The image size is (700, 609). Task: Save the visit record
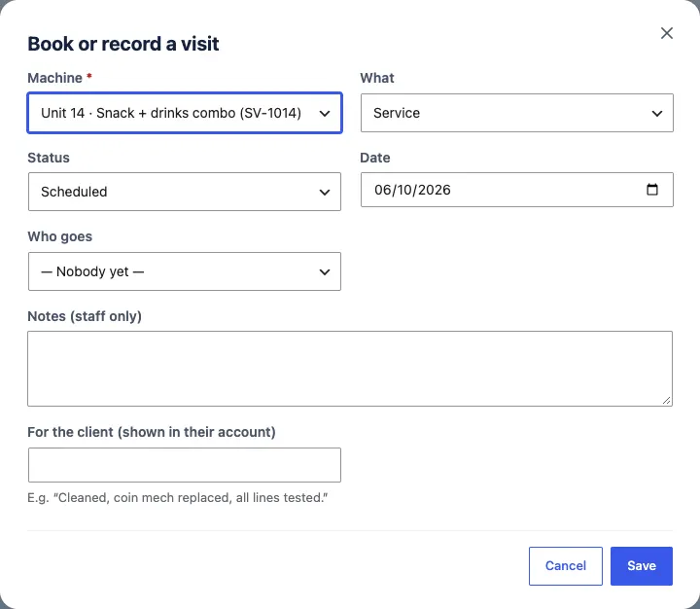pyautogui.click(x=642, y=565)
